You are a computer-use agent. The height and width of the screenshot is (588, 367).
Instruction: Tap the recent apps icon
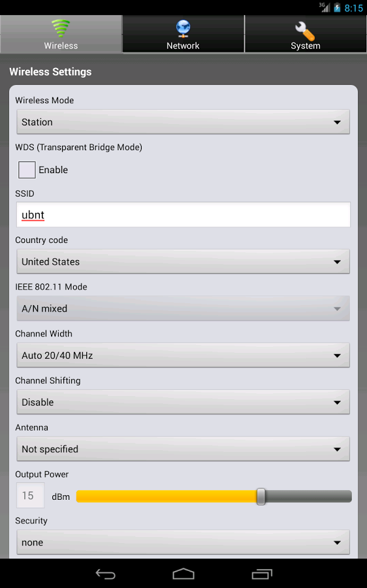(x=262, y=574)
